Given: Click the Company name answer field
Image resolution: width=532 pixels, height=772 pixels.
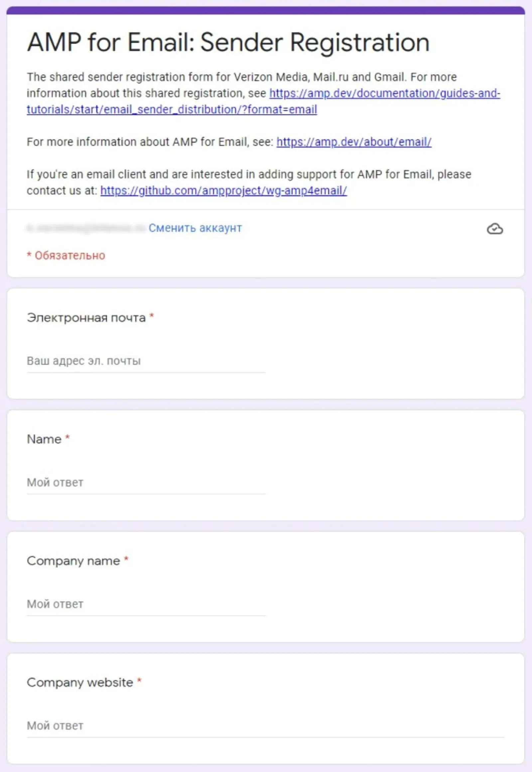Looking at the screenshot, I should (146, 605).
